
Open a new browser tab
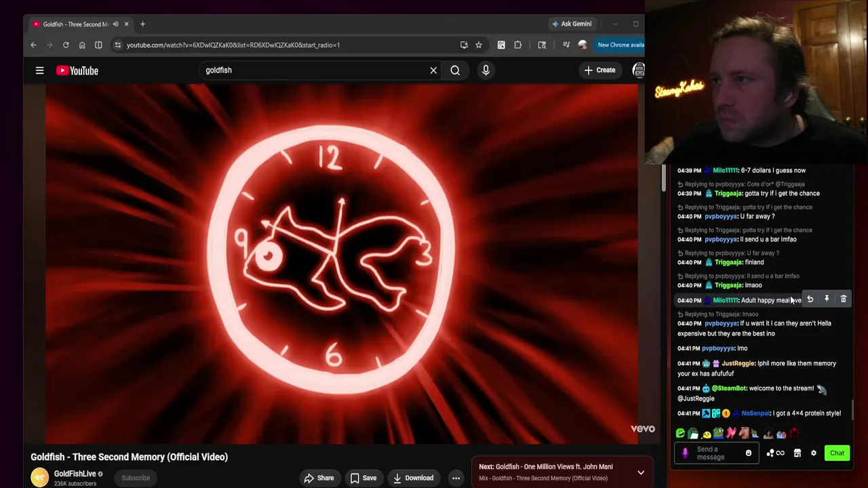[x=142, y=24]
